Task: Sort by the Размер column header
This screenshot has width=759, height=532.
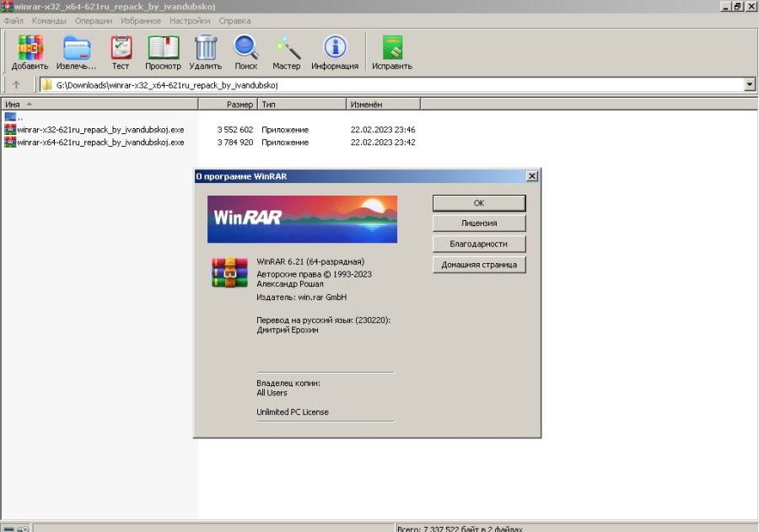Action: pos(228,104)
